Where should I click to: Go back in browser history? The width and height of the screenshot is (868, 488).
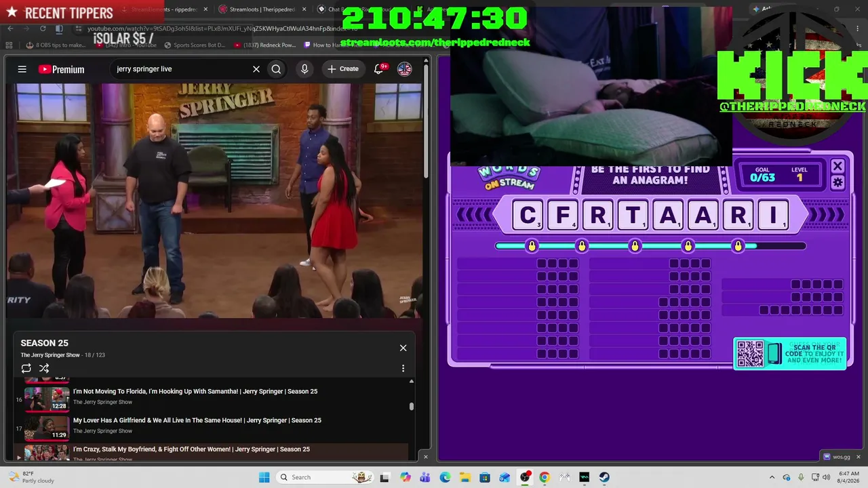(x=10, y=28)
